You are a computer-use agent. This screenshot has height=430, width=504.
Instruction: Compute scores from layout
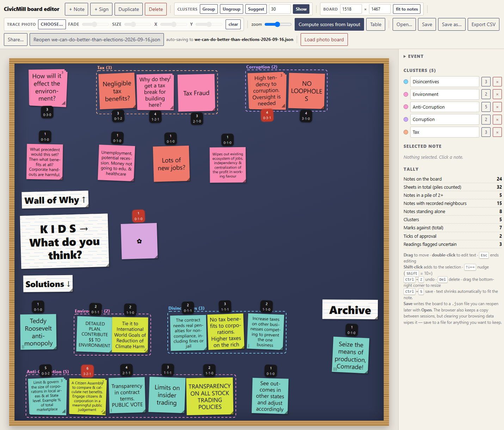329,24
